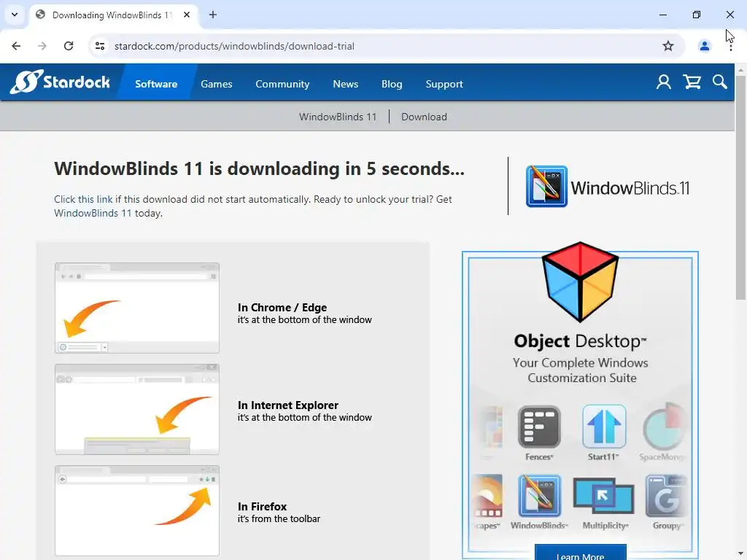The height and width of the screenshot is (560, 747).
Task: Click the WindowBlinds 11 breadcrumb link
Action: (x=338, y=117)
